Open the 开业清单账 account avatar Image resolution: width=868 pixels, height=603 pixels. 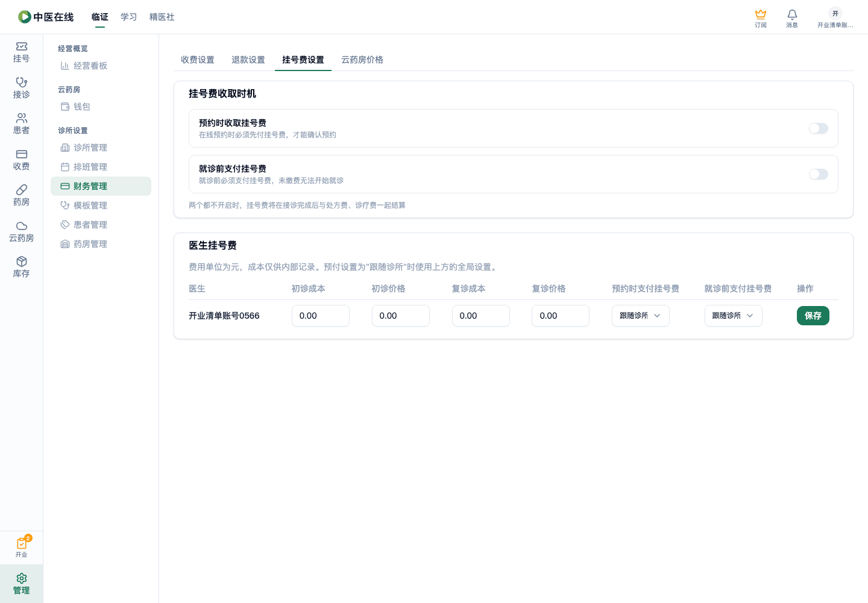(x=835, y=18)
